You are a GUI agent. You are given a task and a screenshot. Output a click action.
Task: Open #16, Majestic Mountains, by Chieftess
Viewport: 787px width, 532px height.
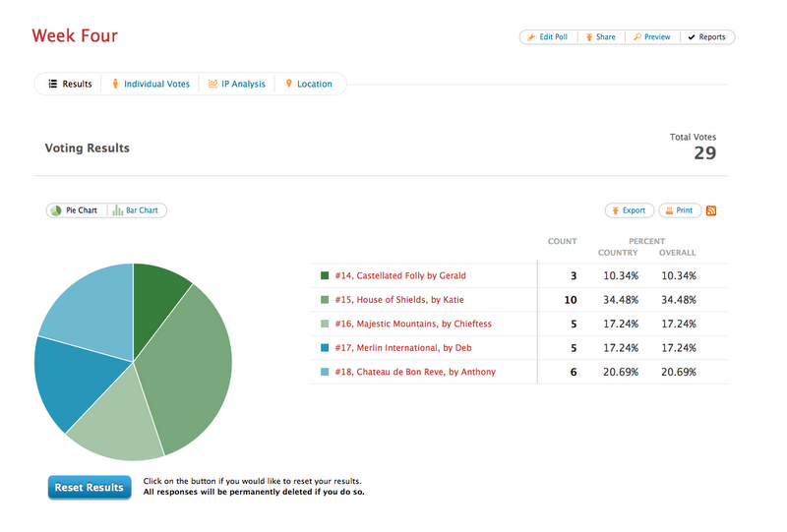click(413, 324)
